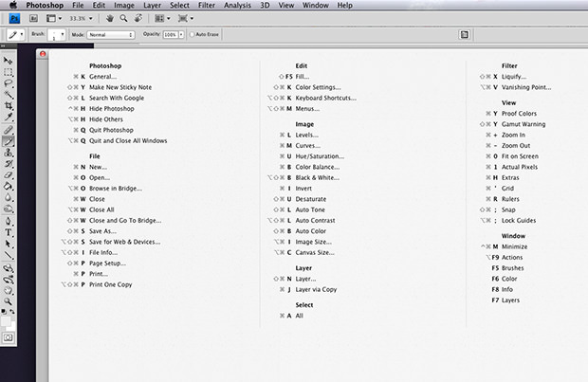Click the 'Gamut Warning' entry

point(524,124)
